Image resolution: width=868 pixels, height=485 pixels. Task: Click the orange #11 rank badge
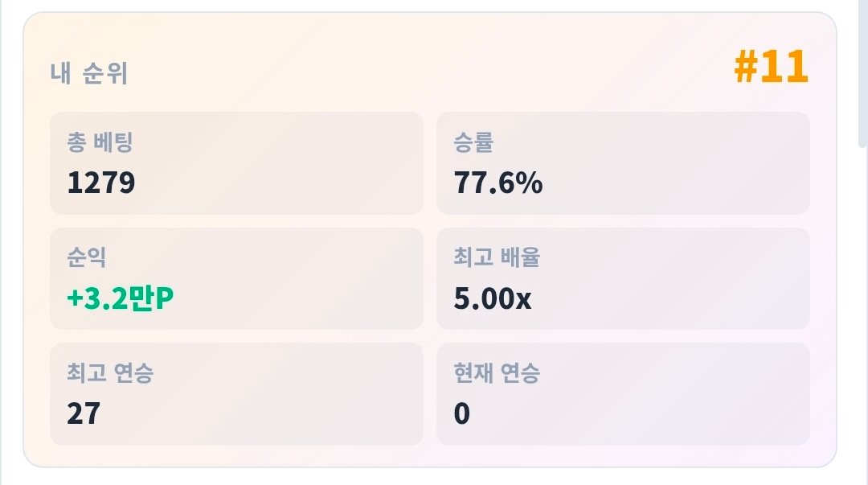771,67
